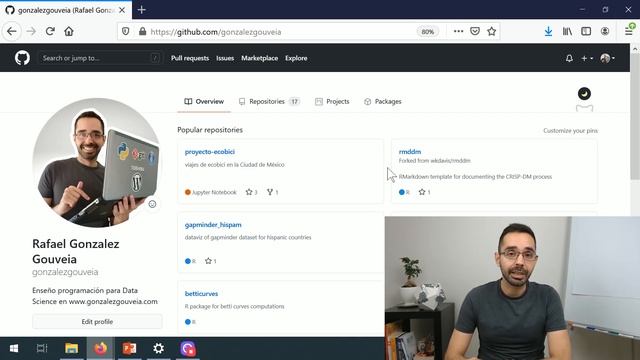Open PowerPoint from the taskbar
640x360 pixels.
129,349
